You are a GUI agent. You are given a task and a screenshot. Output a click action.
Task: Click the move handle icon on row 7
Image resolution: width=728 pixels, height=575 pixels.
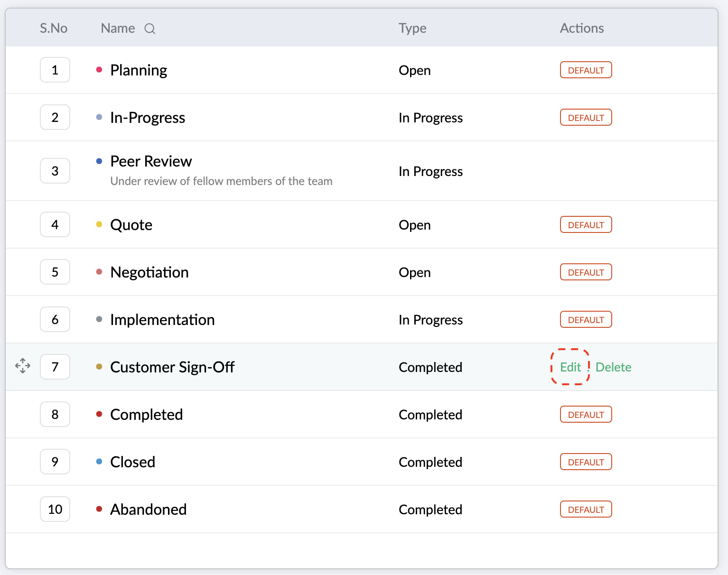pos(23,366)
